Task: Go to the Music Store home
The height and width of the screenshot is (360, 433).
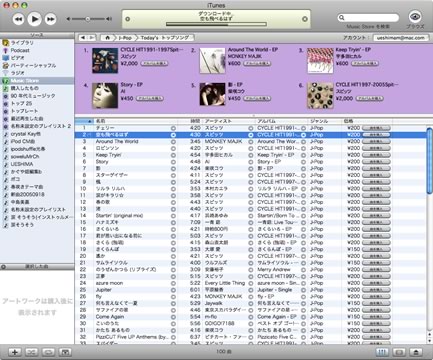Action: [x=107, y=38]
